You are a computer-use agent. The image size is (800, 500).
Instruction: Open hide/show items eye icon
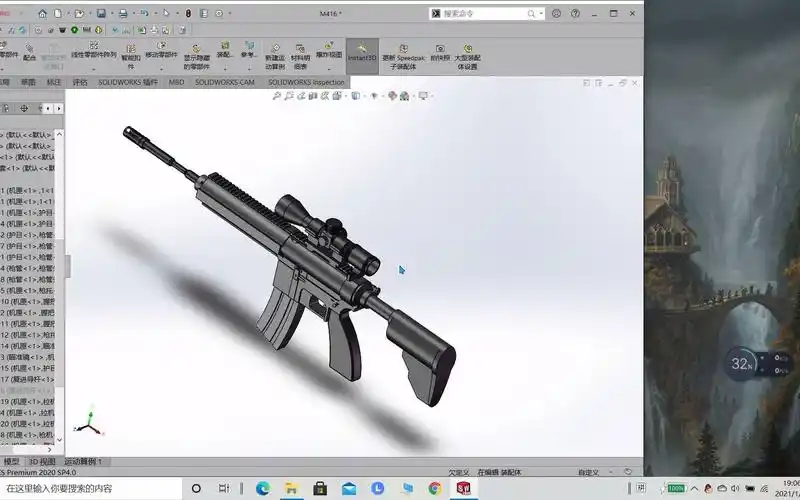tap(374, 95)
